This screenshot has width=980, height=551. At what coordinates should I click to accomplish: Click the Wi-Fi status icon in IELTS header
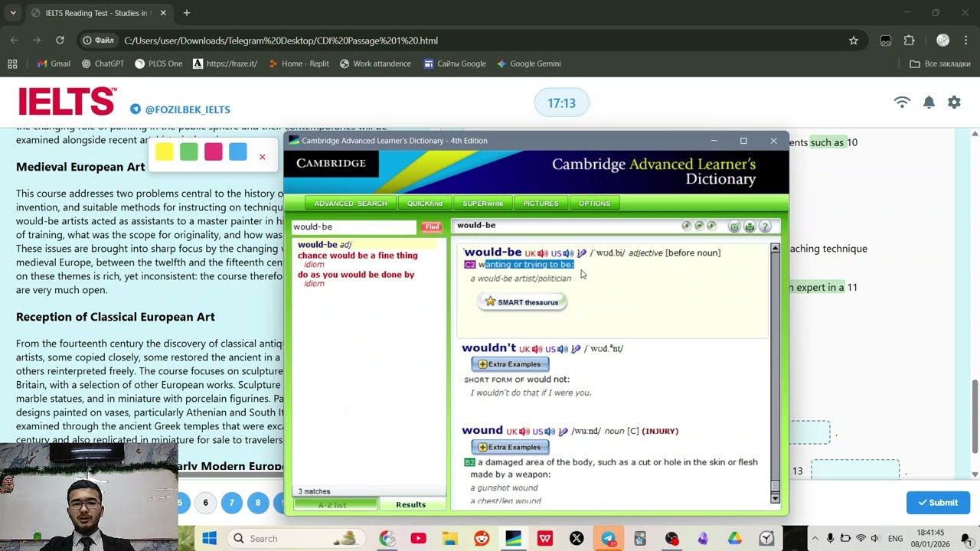click(903, 103)
